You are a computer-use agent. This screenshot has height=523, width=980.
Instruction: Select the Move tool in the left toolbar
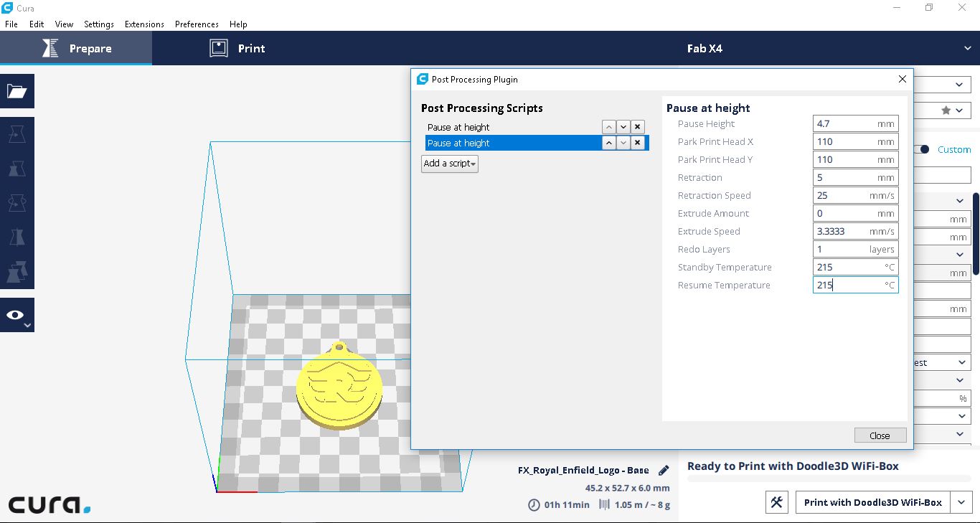(17, 134)
